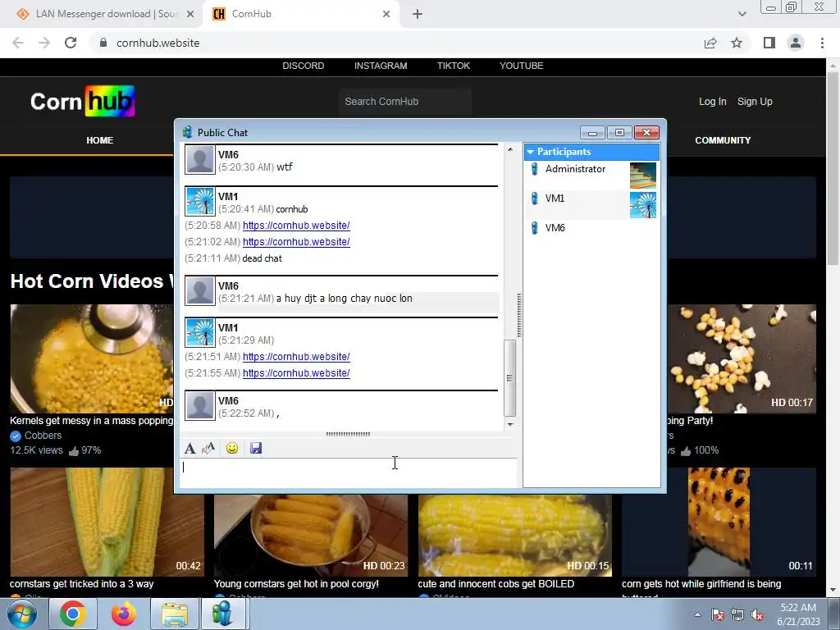Save chat history with floppy icon
The width and height of the screenshot is (840, 630).
tap(256, 448)
